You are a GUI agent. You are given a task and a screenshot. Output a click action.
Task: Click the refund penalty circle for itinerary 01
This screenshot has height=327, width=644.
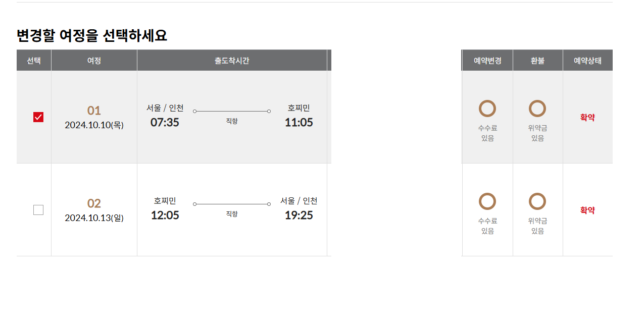[537, 108]
